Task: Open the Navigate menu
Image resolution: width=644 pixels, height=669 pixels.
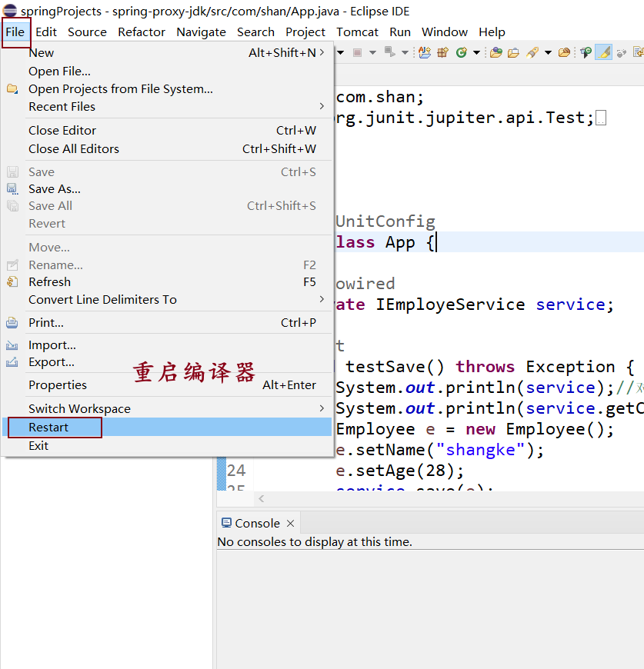Action: [201, 32]
